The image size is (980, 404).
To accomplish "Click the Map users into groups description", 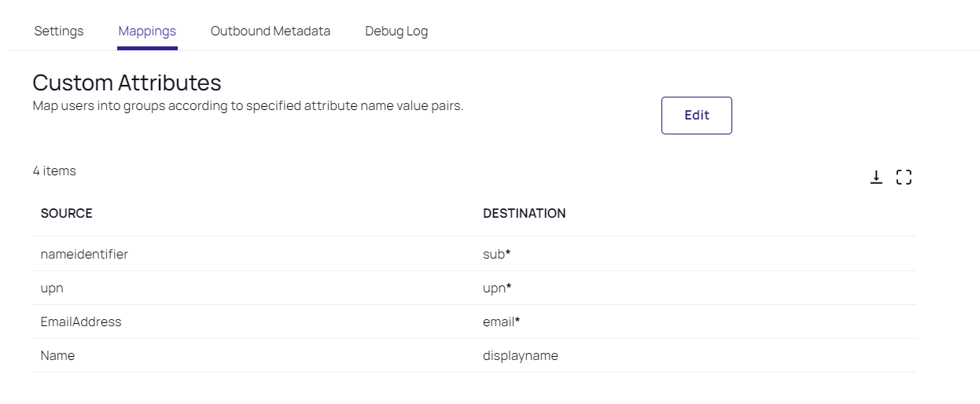I will [248, 105].
